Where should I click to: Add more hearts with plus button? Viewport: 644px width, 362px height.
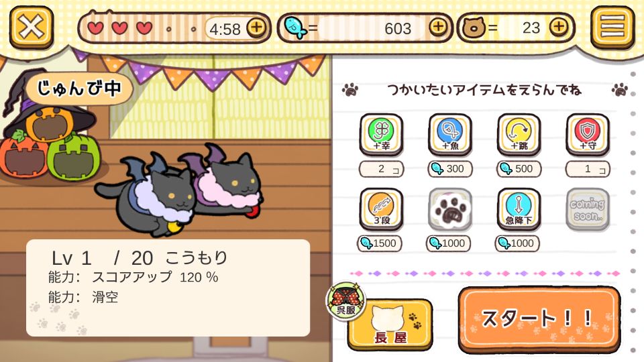(257, 27)
